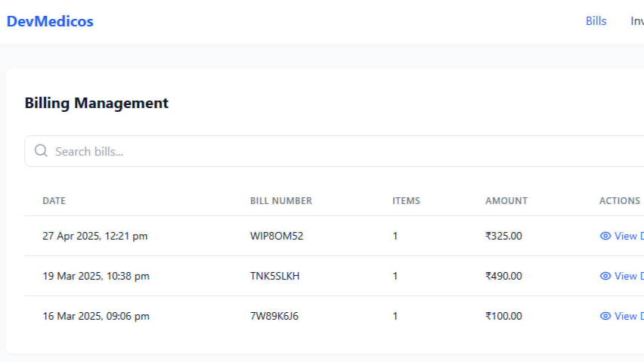Select bill number 7W89K6J6 cell

274,316
